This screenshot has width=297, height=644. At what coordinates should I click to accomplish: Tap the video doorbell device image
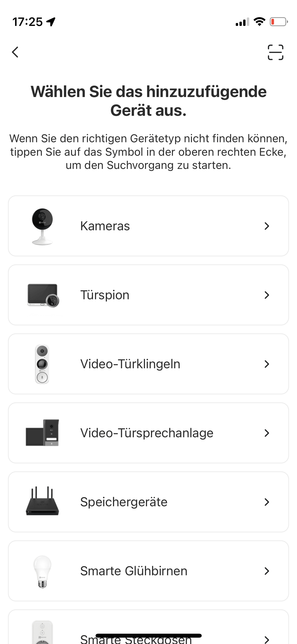tap(42, 364)
